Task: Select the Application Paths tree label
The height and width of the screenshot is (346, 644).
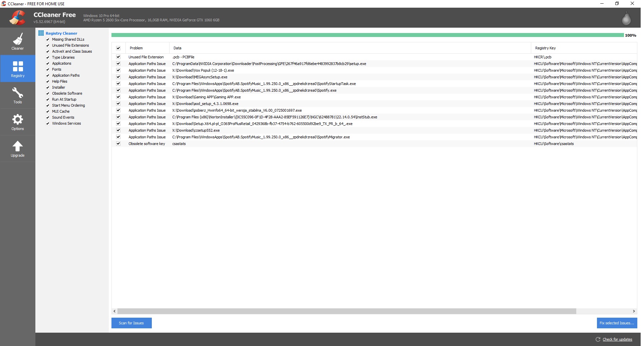Action: click(x=66, y=75)
